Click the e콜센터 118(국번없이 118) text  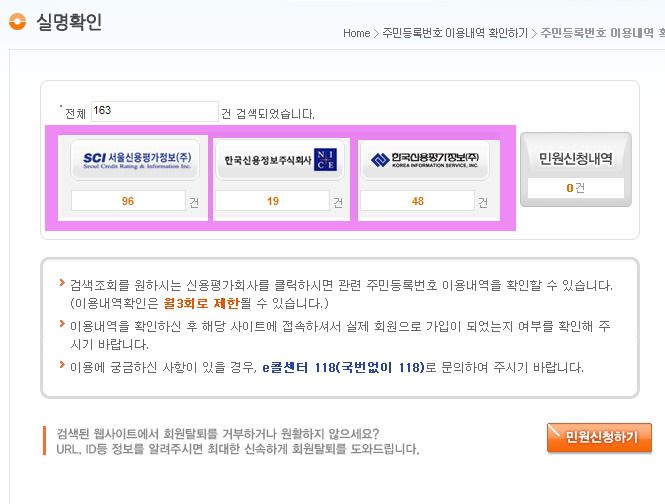(x=343, y=367)
